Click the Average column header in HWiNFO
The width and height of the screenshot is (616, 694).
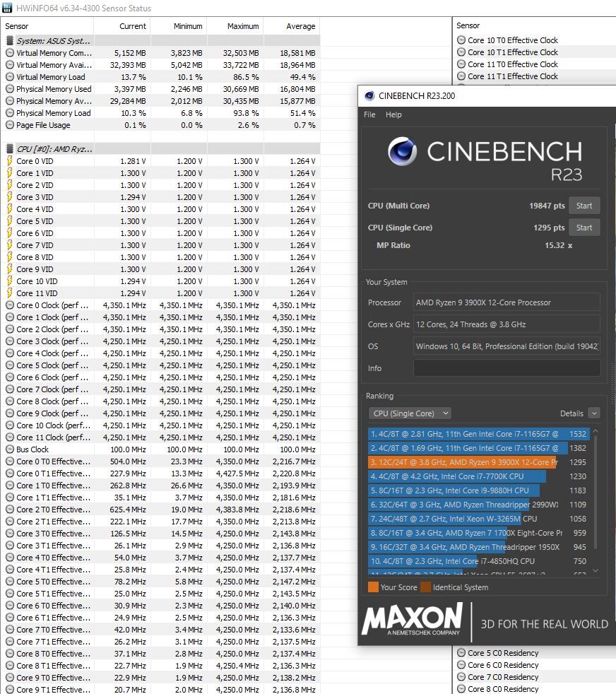coord(292,26)
